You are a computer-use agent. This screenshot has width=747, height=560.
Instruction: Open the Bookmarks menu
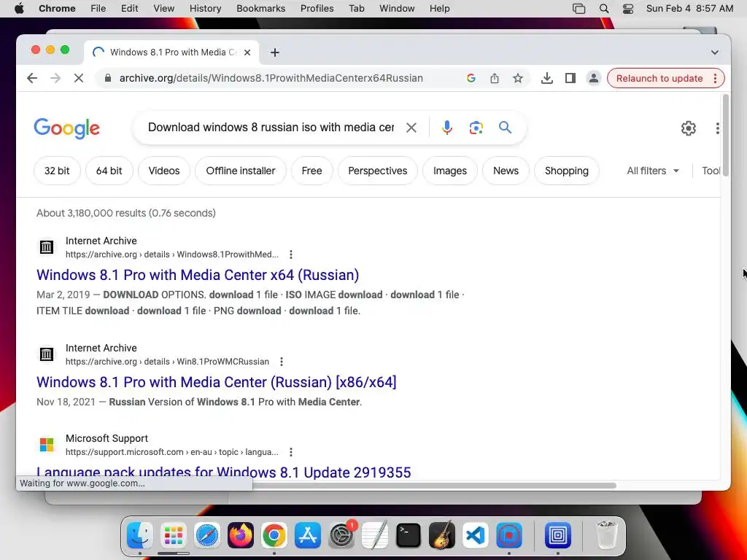(260, 9)
